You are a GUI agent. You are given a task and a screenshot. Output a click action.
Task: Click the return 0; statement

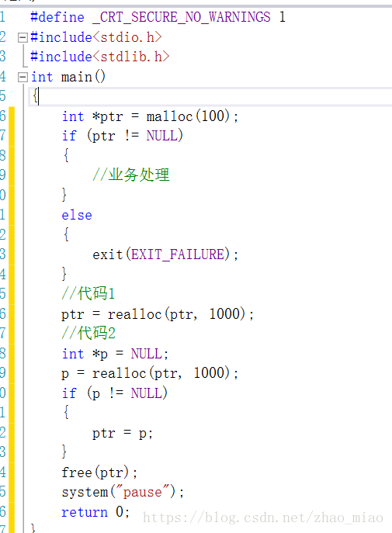(95, 512)
